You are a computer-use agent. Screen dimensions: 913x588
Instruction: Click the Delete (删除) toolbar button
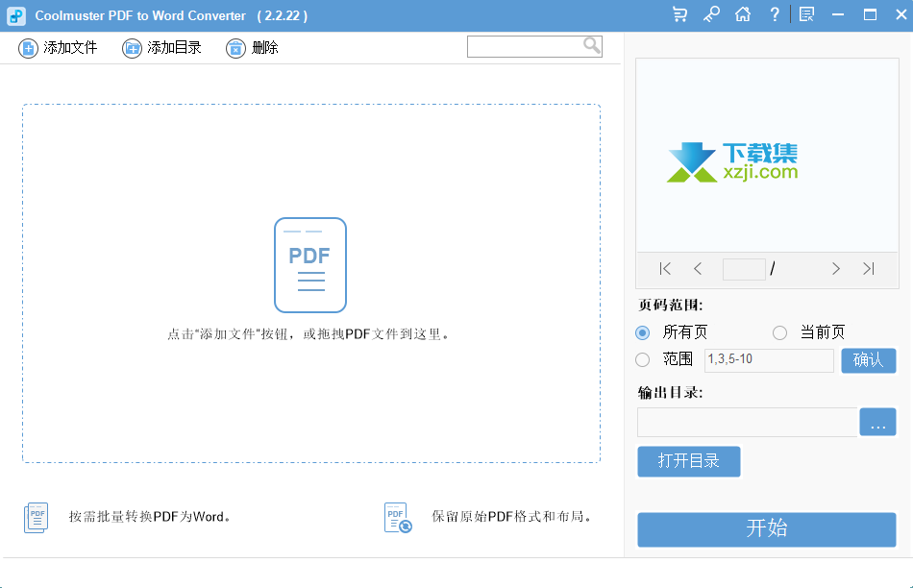[x=252, y=48]
